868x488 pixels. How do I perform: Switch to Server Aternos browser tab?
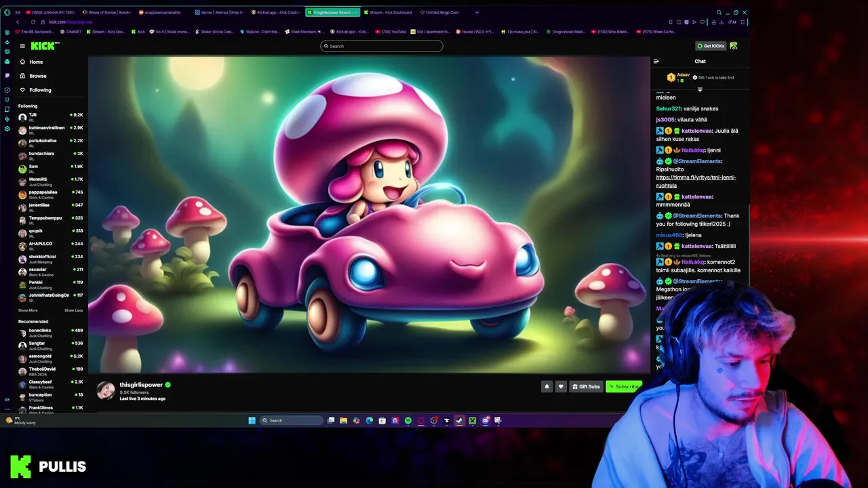219,12
